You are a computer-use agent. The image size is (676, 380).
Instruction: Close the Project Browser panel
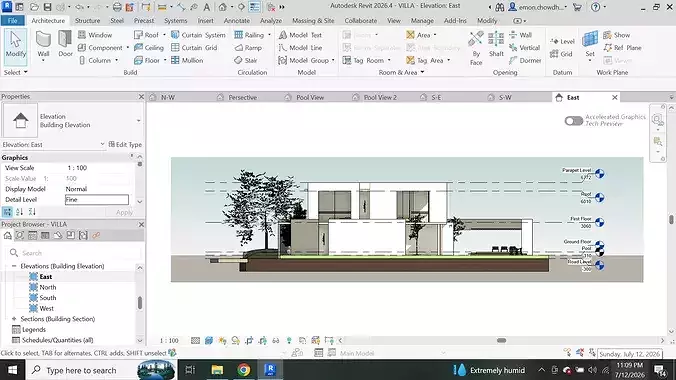tap(141, 224)
